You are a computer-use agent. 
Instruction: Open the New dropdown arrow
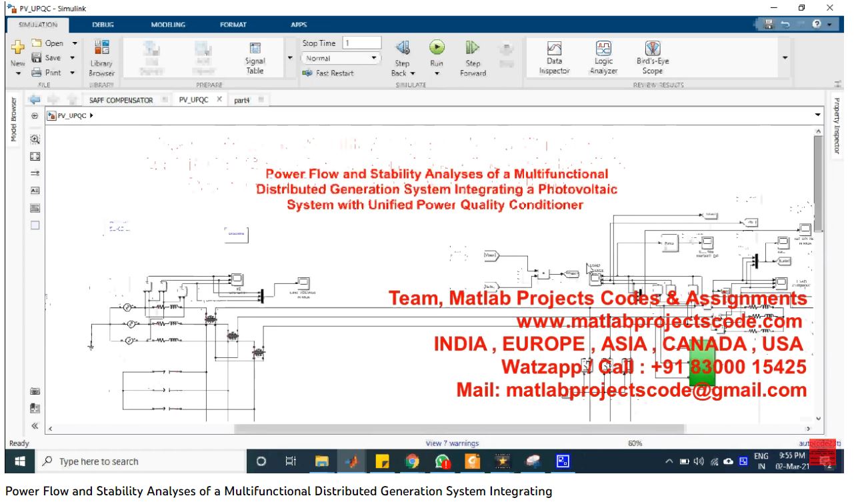18,73
